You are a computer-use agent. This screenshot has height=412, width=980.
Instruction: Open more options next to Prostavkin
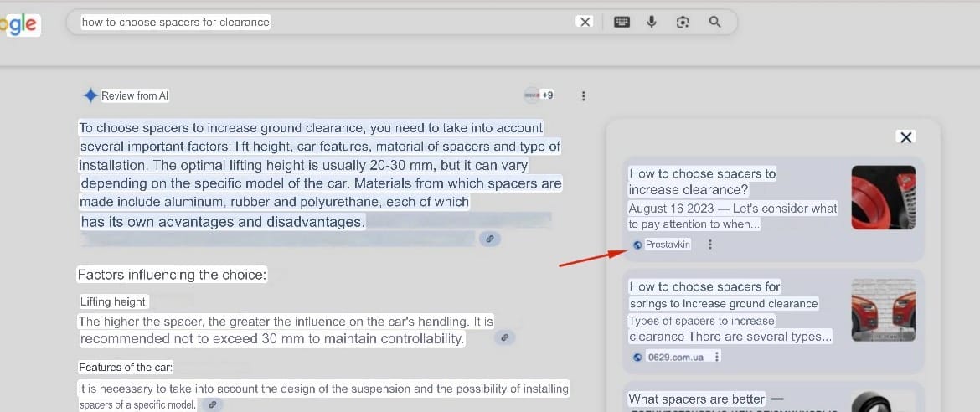tap(710, 245)
